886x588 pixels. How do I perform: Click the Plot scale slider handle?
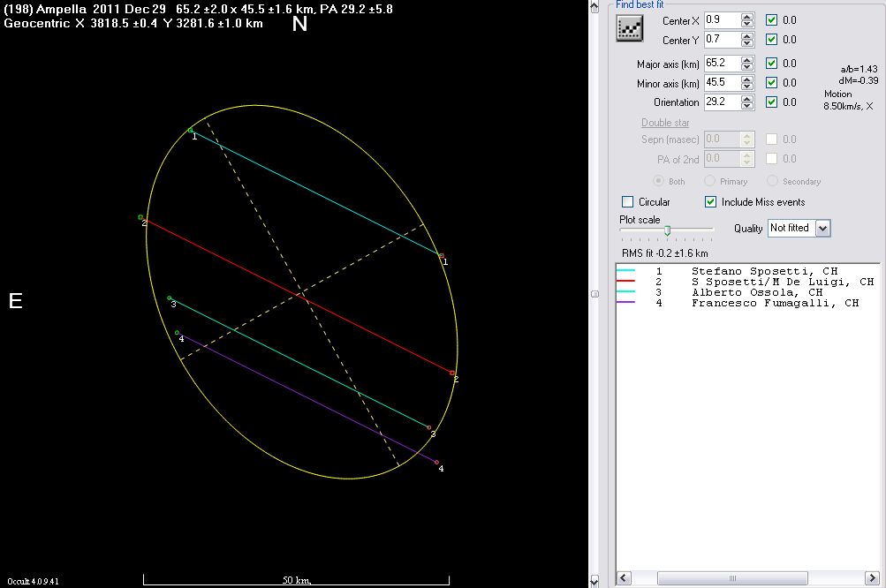667,230
